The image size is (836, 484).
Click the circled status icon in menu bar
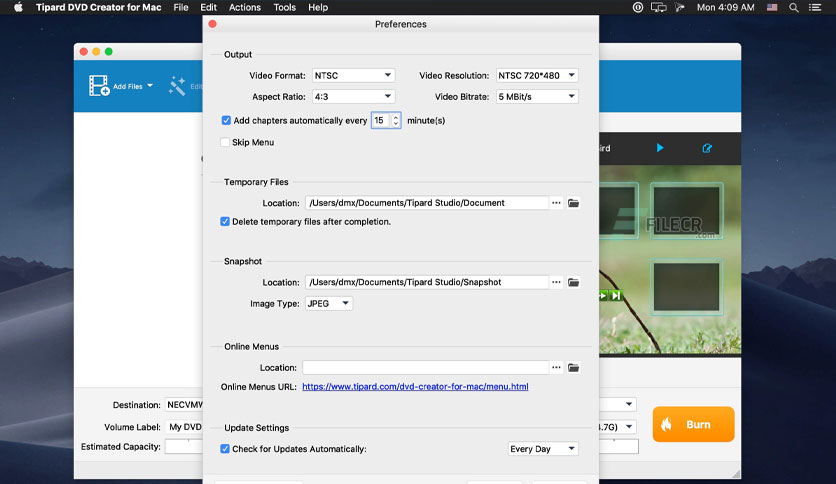(638, 7)
